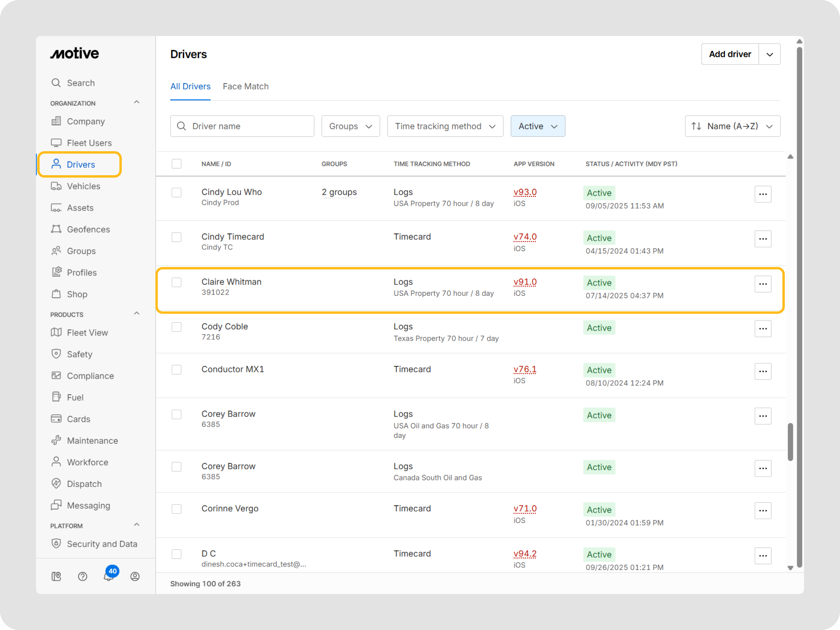The image size is (840, 630).
Task: Check the Cody Coble row checkbox
Action: tap(177, 327)
